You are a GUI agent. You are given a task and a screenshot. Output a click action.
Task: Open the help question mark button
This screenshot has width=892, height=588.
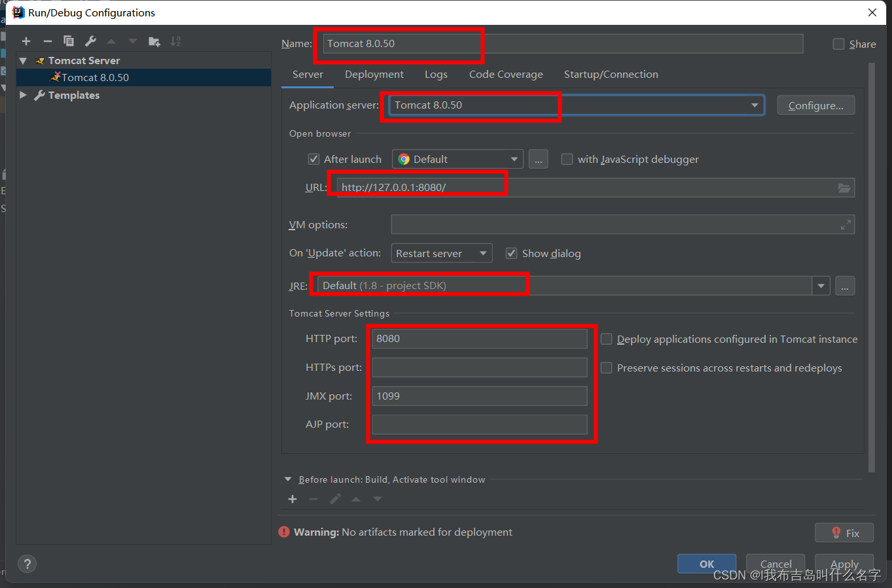pyautogui.click(x=27, y=564)
